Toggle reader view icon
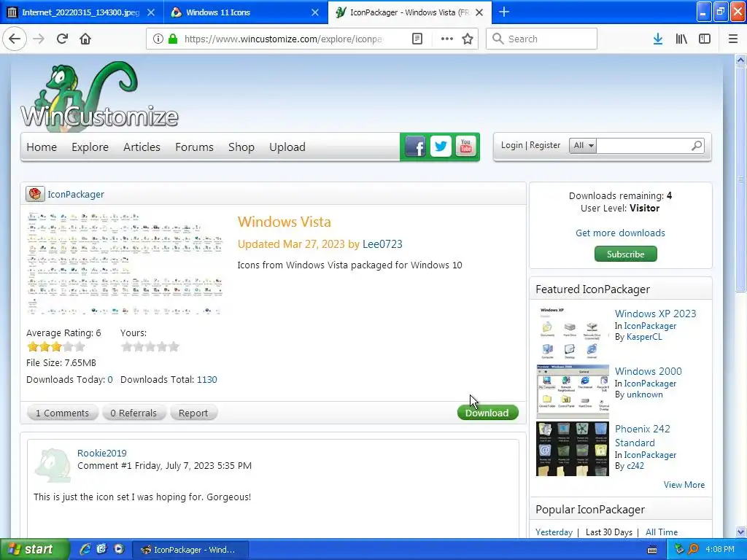The image size is (747, 560). pyautogui.click(x=417, y=39)
